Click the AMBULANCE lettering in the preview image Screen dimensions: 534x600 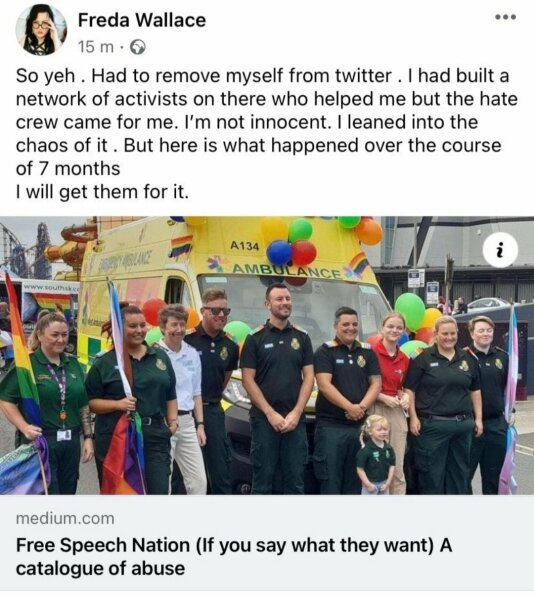(286, 270)
